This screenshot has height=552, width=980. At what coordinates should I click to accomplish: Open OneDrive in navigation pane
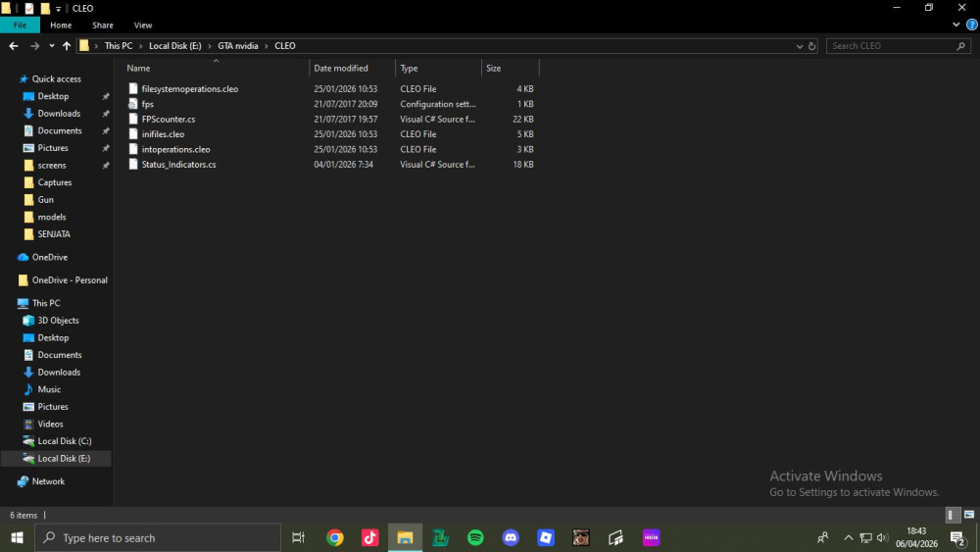pos(49,257)
